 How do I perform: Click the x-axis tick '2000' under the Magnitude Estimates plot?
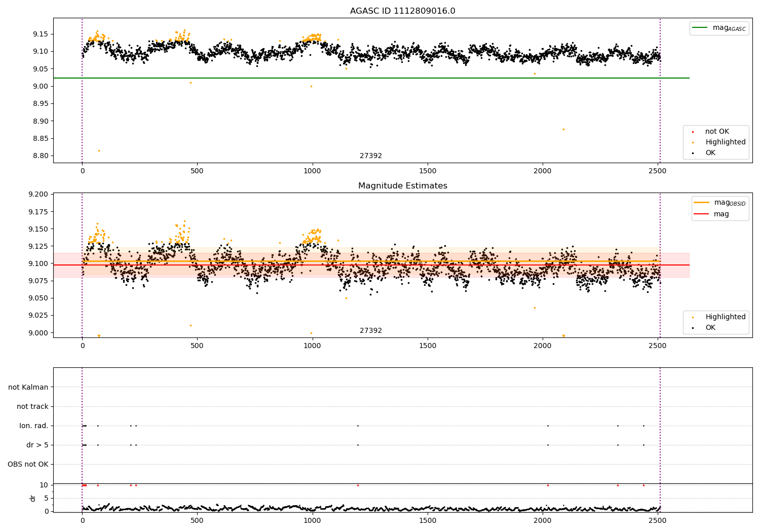click(543, 346)
